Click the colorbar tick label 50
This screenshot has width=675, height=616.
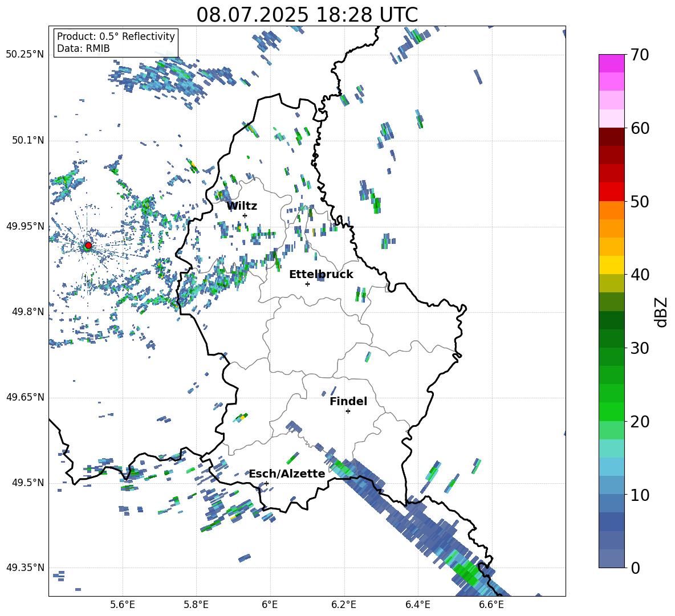pyautogui.click(x=640, y=201)
